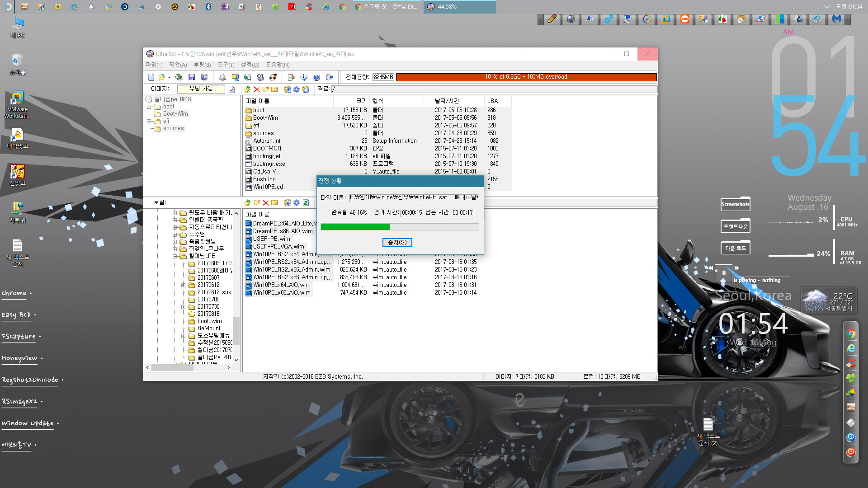The image size is (868, 488).
Task: Open the 작업(A) menu
Action: (x=178, y=65)
